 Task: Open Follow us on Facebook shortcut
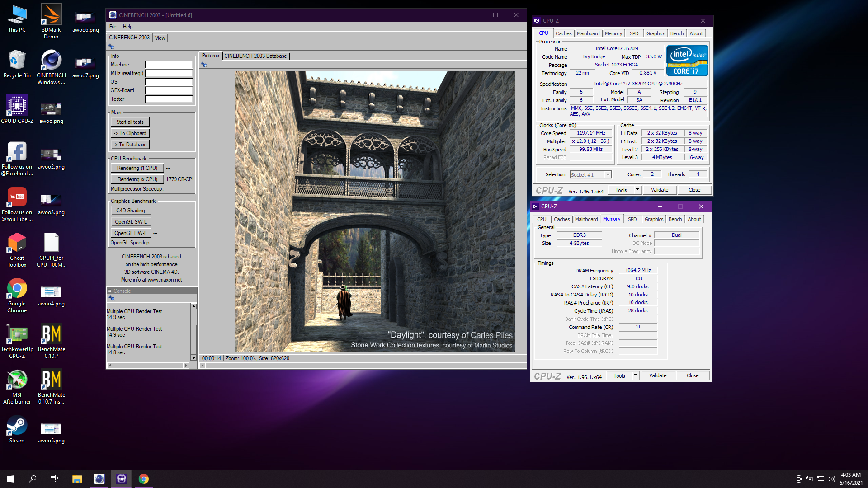pyautogui.click(x=17, y=158)
